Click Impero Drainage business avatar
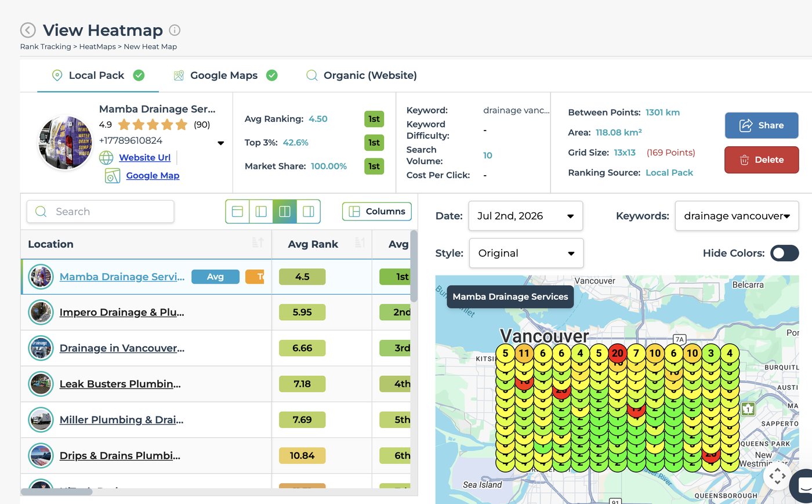812x504 pixels. (x=41, y=312)
